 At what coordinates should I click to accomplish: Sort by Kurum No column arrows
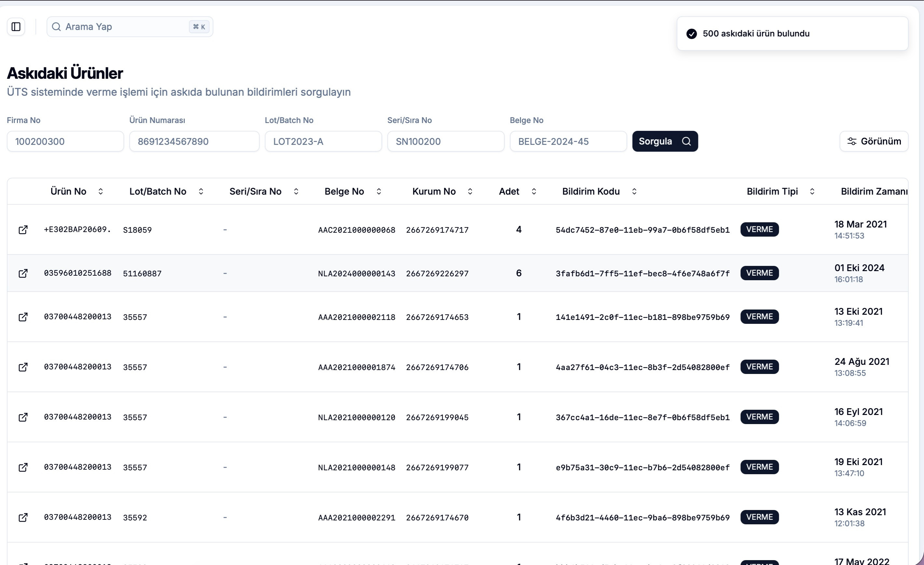470,191
